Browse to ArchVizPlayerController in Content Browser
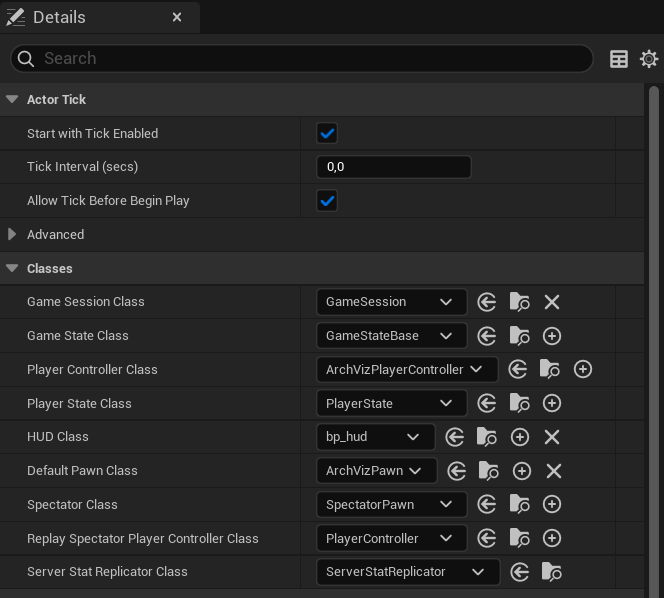664x598 pixels. click(550, 369)
